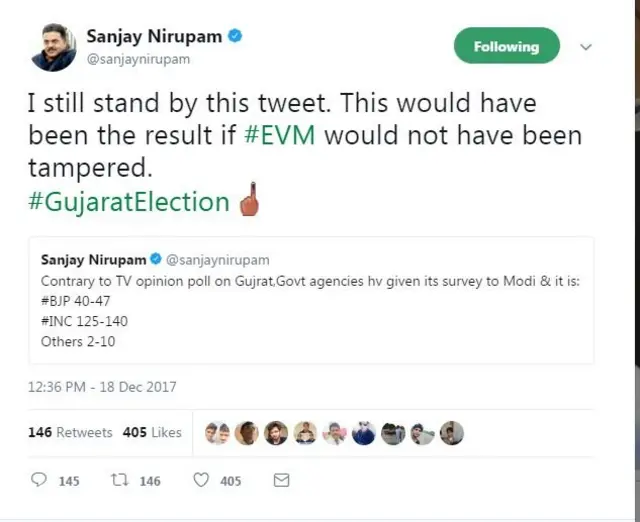
Task: Toggle the green Following button
Action: click(506, 46)
